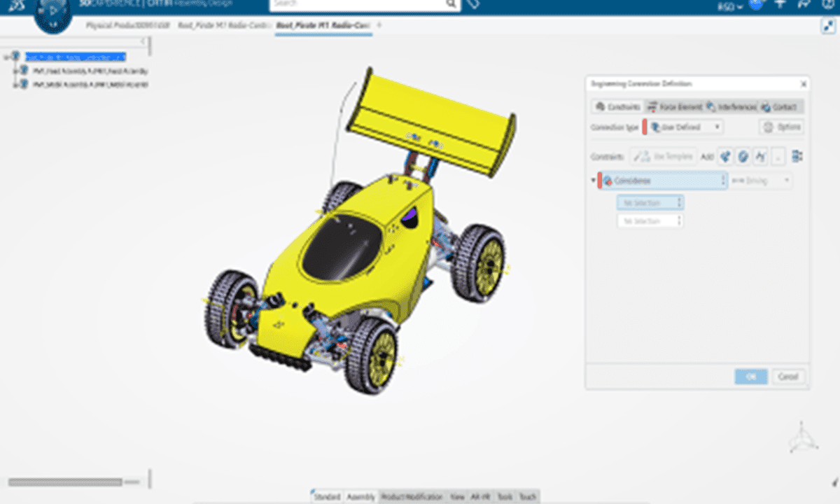Viewport: 840px width, 504px height.
Task: Switch to the Force Element tab
Action: [x=674, y=107]
